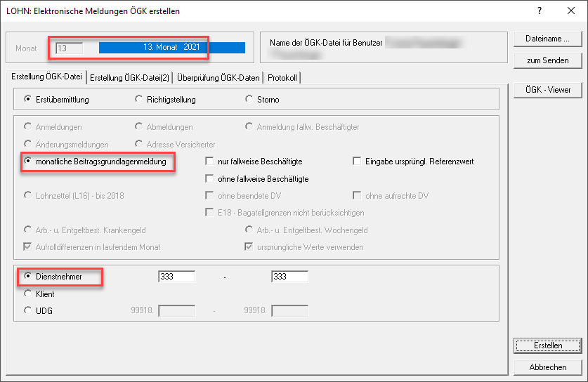The image size is (588, 382).
Task: Click the first Dienstnehmer number field
Action: click(x=176, y=277)
